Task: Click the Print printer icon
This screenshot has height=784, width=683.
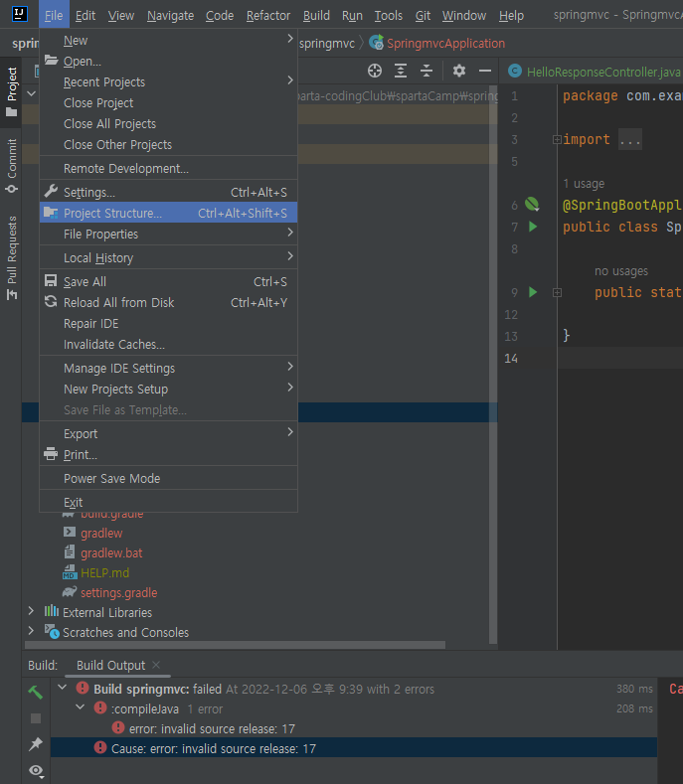Action: [x=51, y=454]
